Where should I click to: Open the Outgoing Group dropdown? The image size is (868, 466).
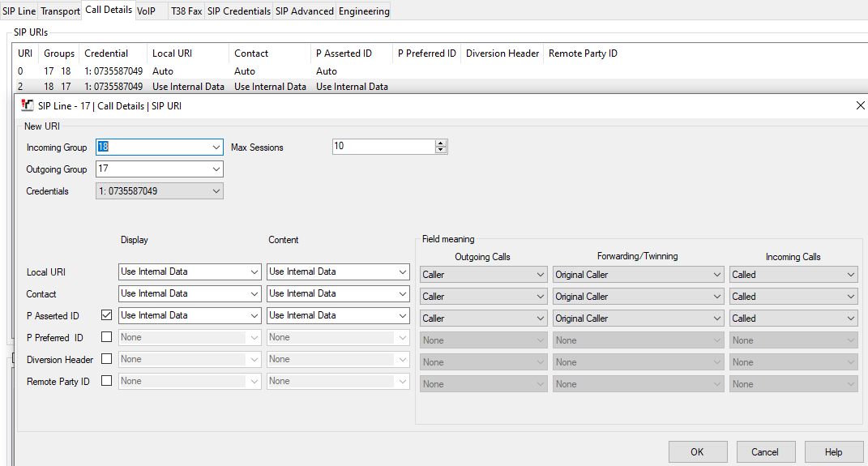216,169
